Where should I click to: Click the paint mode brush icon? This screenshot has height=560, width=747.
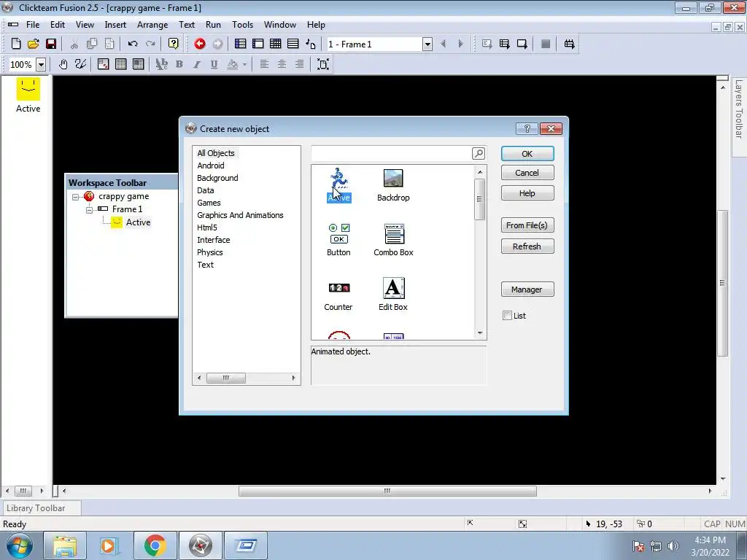click(x=80, y=64)
